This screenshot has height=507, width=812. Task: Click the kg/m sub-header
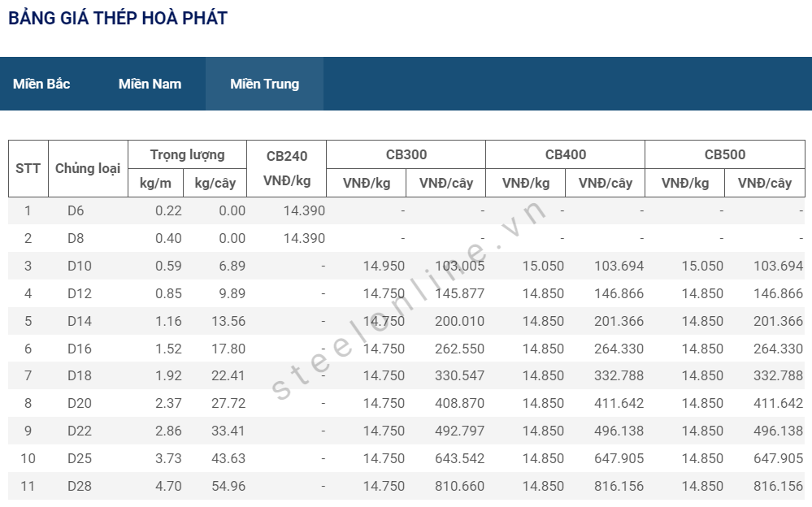tap(156, 183)
